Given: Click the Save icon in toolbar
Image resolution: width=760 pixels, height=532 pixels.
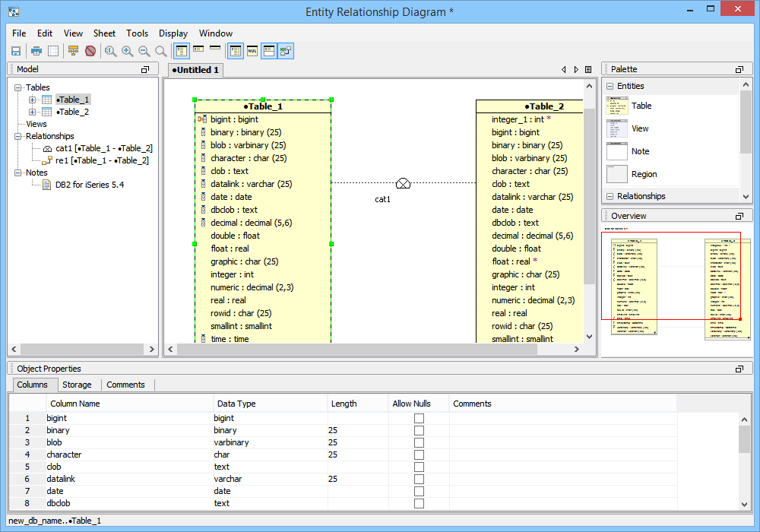Looking at the screenshot, I should click(15, 51).
